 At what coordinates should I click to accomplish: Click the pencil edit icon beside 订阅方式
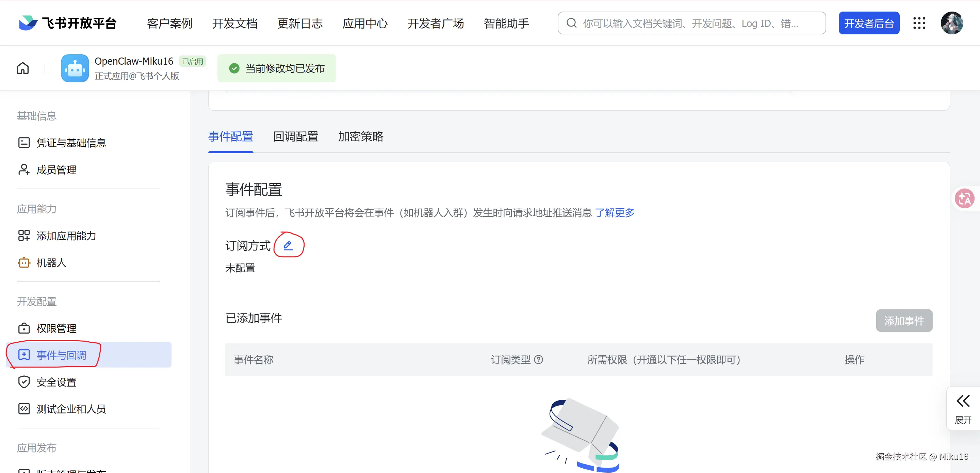click(288, 245)
